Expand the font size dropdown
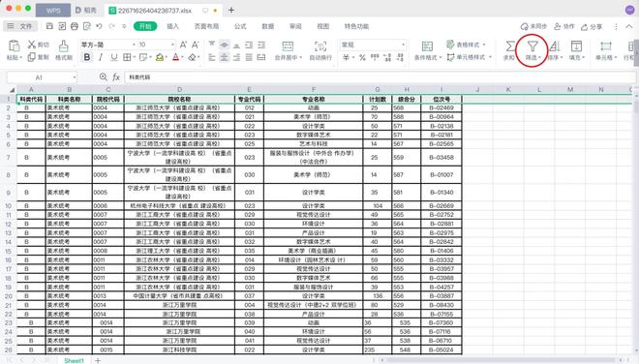This screenshot has width=639, height=364. tap(172, 45)
